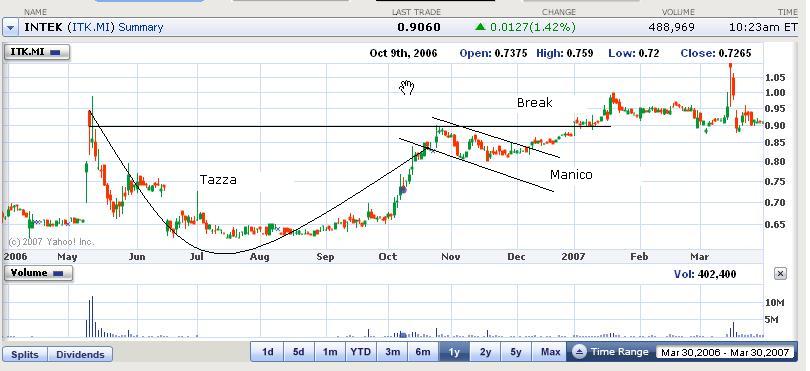The height and width of the screenshot is (371, 810).
Task: Click the Vol: 402,400 readout
Action: (705, 274)
